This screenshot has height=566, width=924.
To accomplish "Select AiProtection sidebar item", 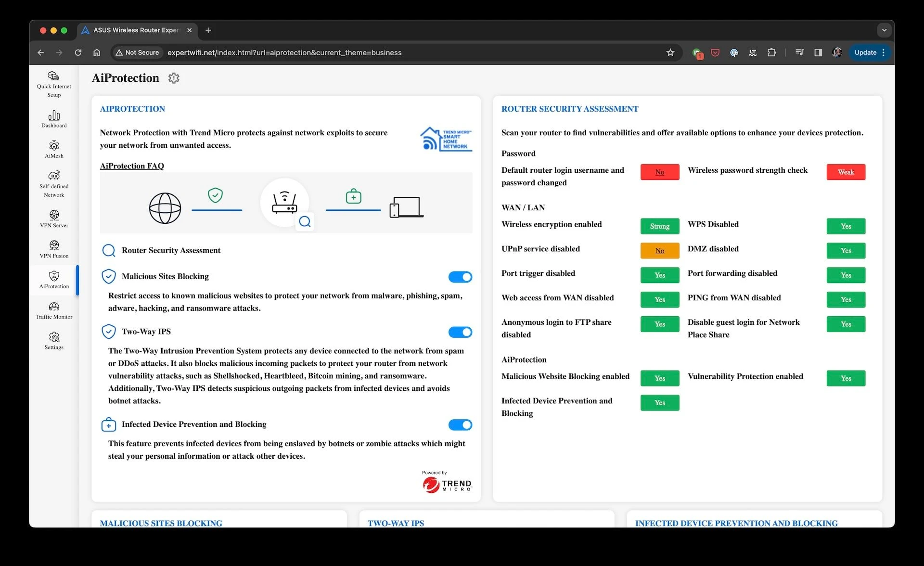I will 54,280.
